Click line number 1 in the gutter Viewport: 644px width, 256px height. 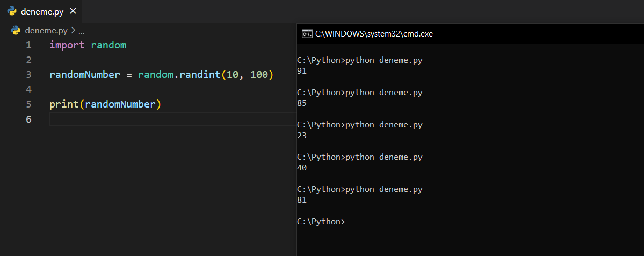tap(28, 45)
